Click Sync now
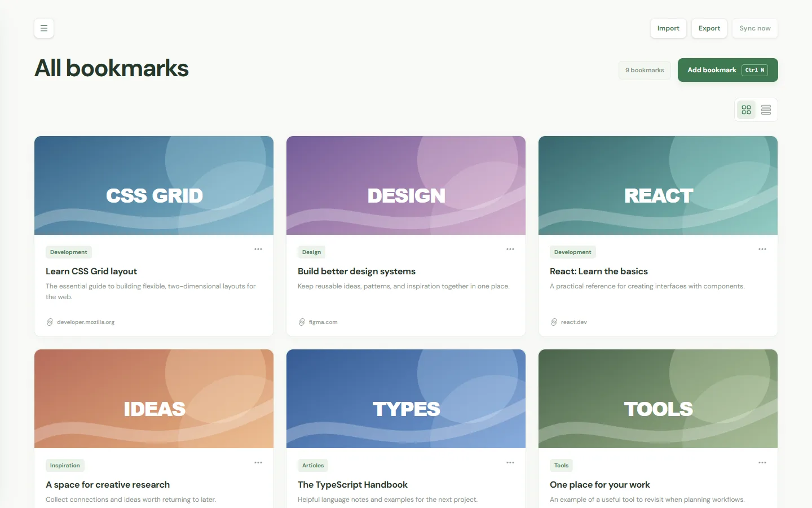Image resolution: width=812 pixels, height=508 pixels. pyautogui.click(x=755, y=28)
